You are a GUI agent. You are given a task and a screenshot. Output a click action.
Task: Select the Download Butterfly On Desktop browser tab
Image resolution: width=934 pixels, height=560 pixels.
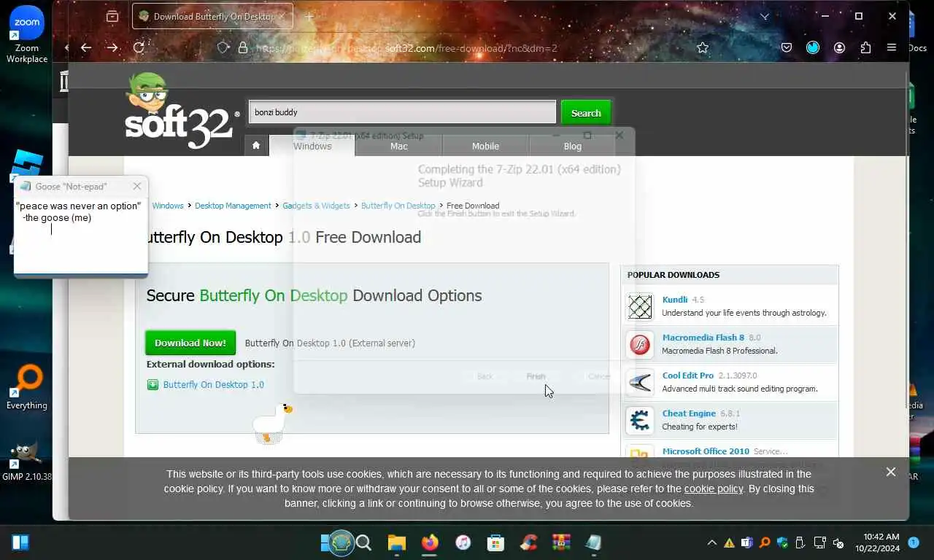(x=212, y=16)
